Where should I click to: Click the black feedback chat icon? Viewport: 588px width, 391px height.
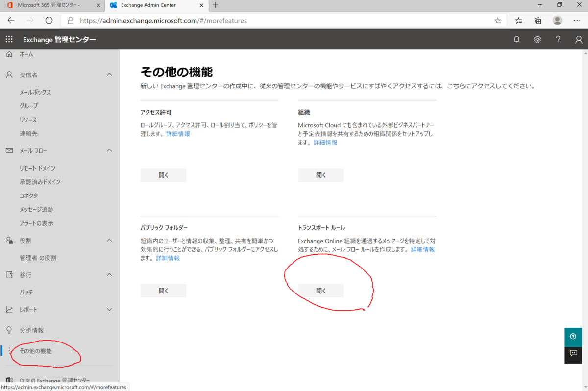tap(573, 354)
